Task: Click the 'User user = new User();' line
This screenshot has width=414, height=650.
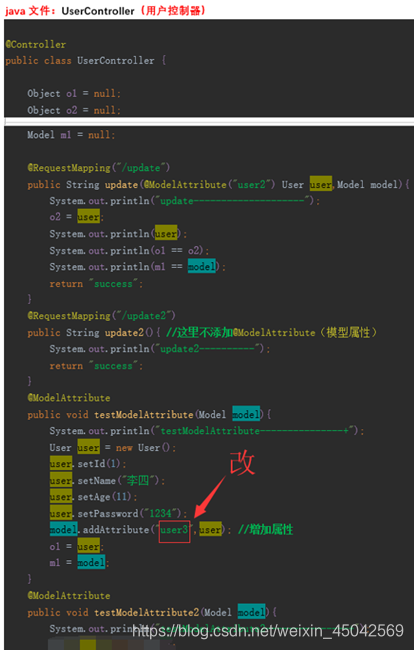Action: click(113, 448)
